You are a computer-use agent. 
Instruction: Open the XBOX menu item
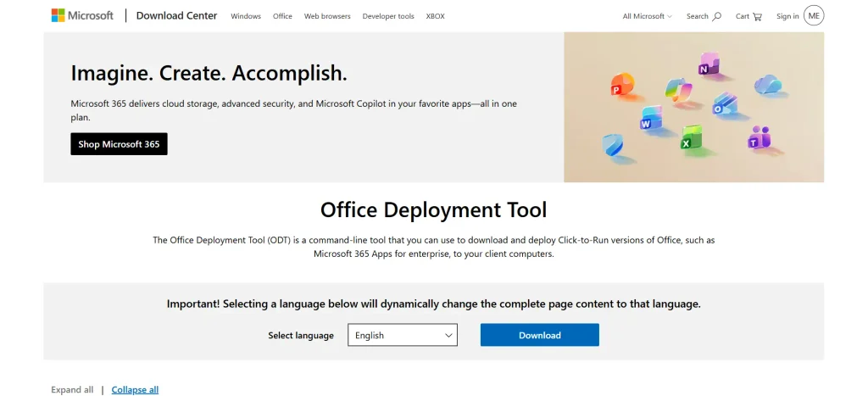pos(435,17)
